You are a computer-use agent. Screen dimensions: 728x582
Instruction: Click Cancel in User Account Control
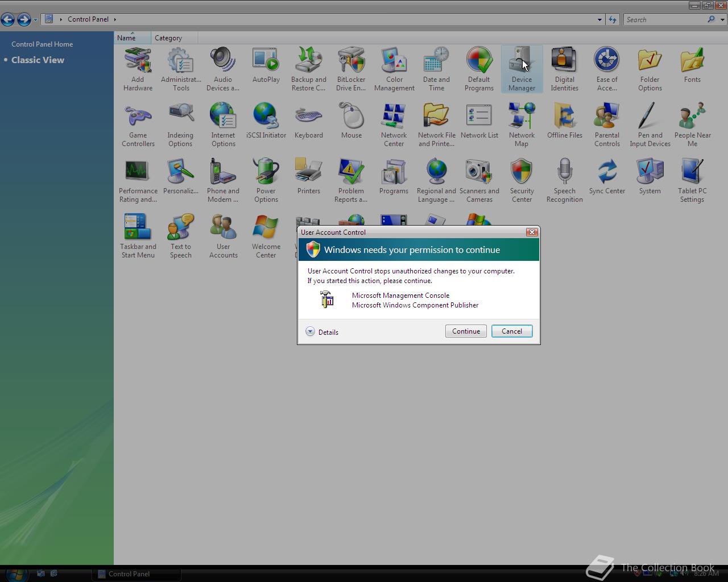coord(512,331)
